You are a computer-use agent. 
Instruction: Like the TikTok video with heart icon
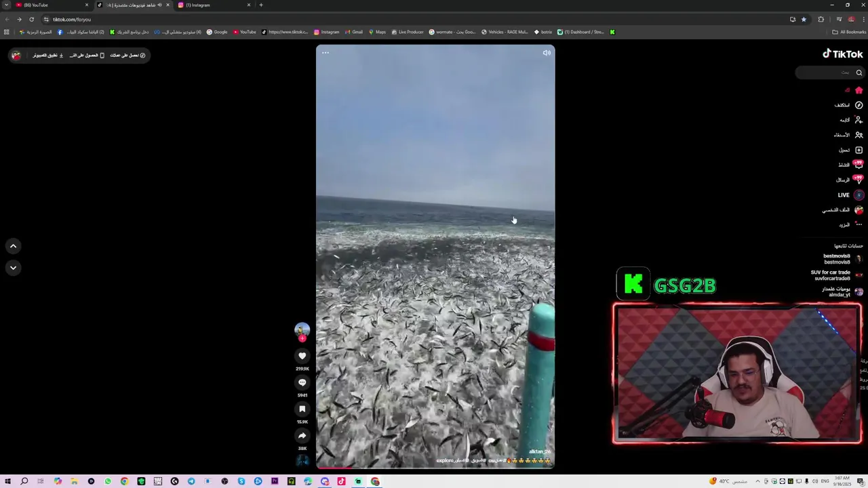point(302,356)
